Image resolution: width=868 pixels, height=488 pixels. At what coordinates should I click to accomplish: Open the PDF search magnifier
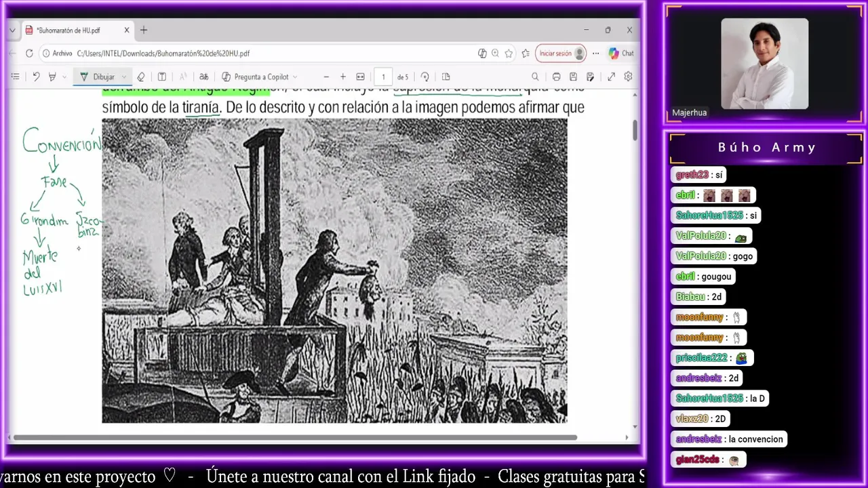(535, 77)
